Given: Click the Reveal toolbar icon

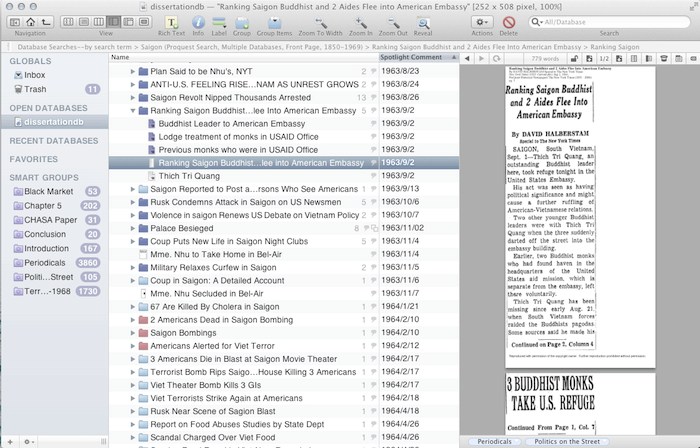Looking at the screenshot, I should [x=424, y=22].
